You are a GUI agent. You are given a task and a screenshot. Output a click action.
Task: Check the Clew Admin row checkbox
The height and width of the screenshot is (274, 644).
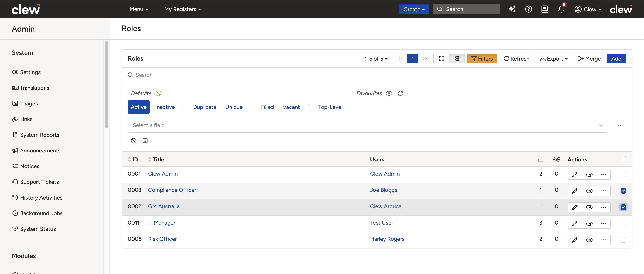[x=623, y=174]
